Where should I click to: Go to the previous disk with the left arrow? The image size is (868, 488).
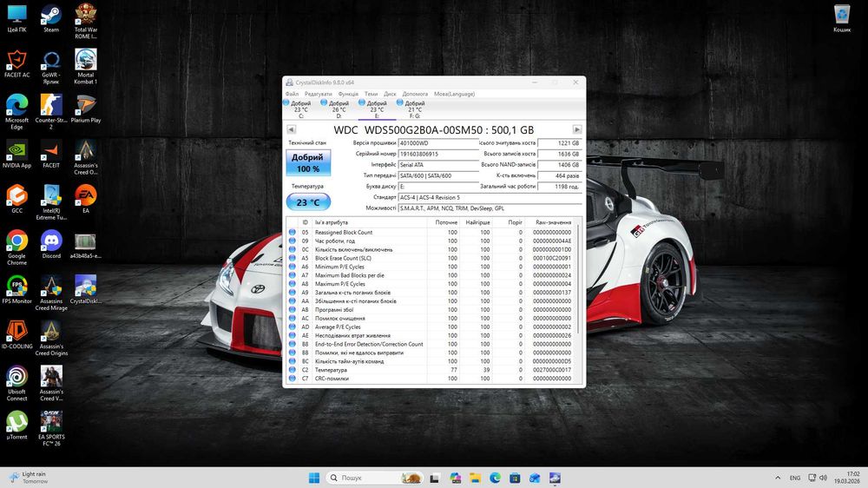click(292, 129)
